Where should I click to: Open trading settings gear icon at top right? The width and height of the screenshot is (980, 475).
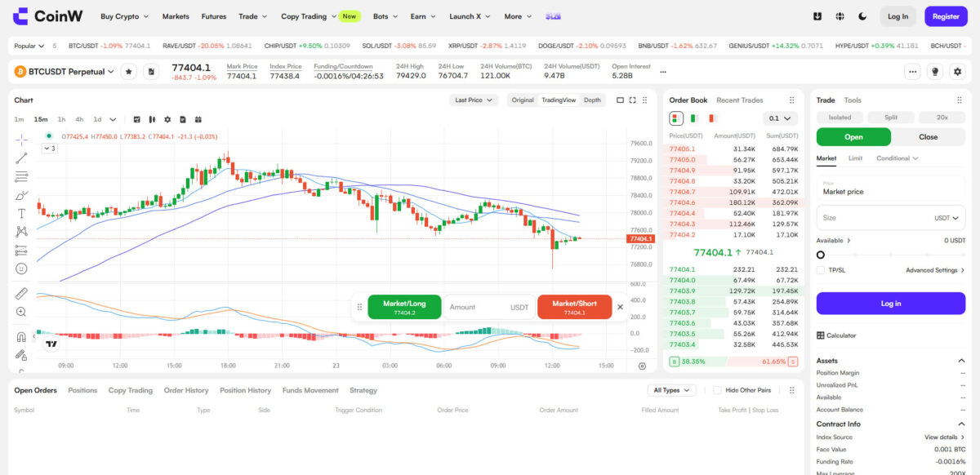coord(958,72)
